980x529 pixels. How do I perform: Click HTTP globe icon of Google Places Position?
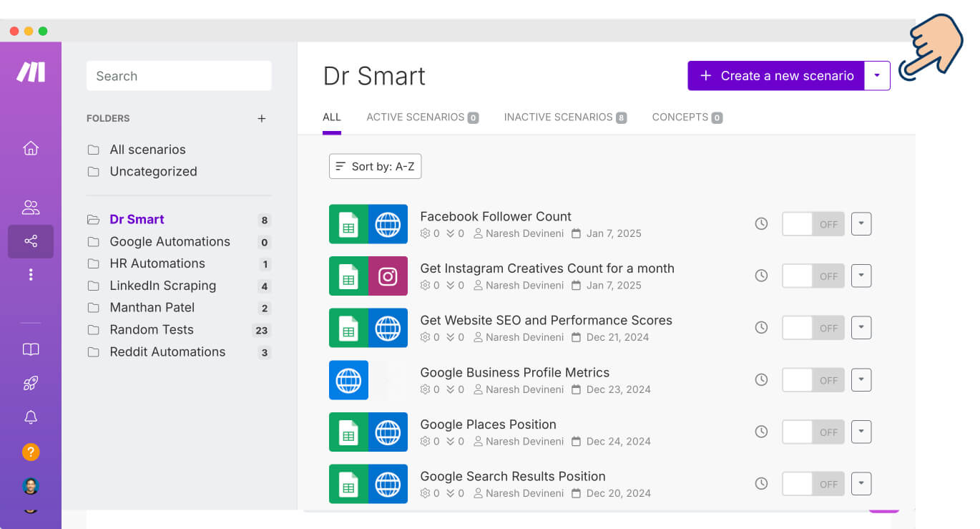coord(388,432)
